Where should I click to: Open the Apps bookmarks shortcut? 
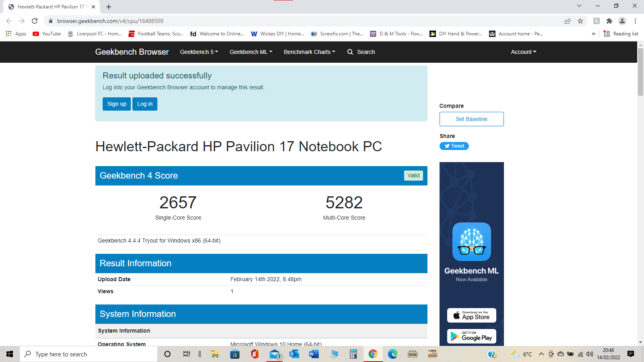[16, 34]
